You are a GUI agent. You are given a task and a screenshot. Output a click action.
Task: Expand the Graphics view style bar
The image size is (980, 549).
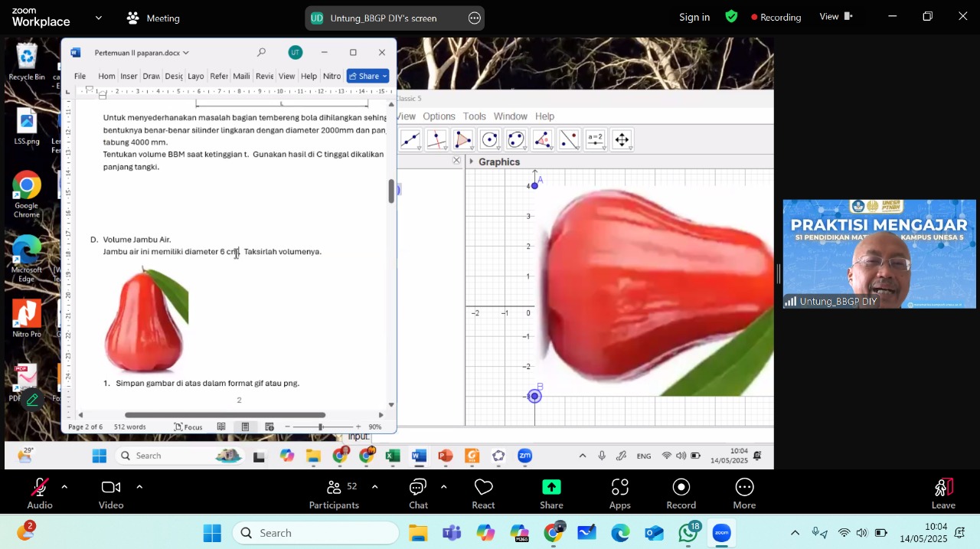tap(471, 162)
